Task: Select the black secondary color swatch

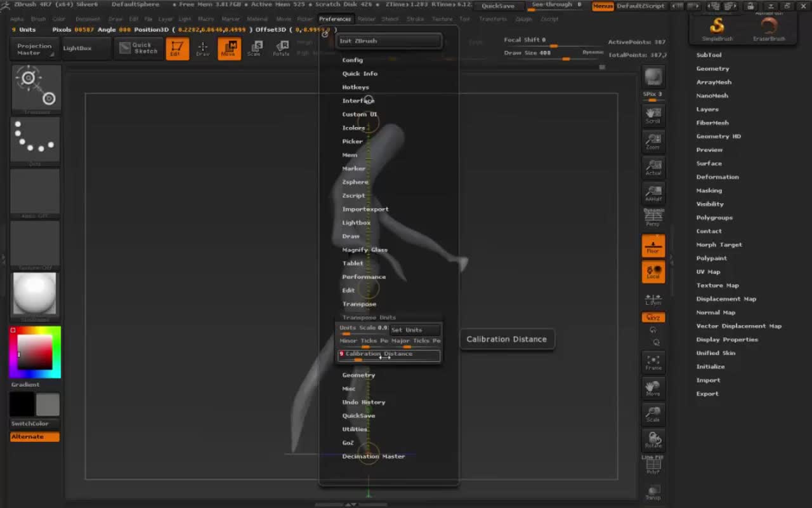Action: (x=22, y=404)
